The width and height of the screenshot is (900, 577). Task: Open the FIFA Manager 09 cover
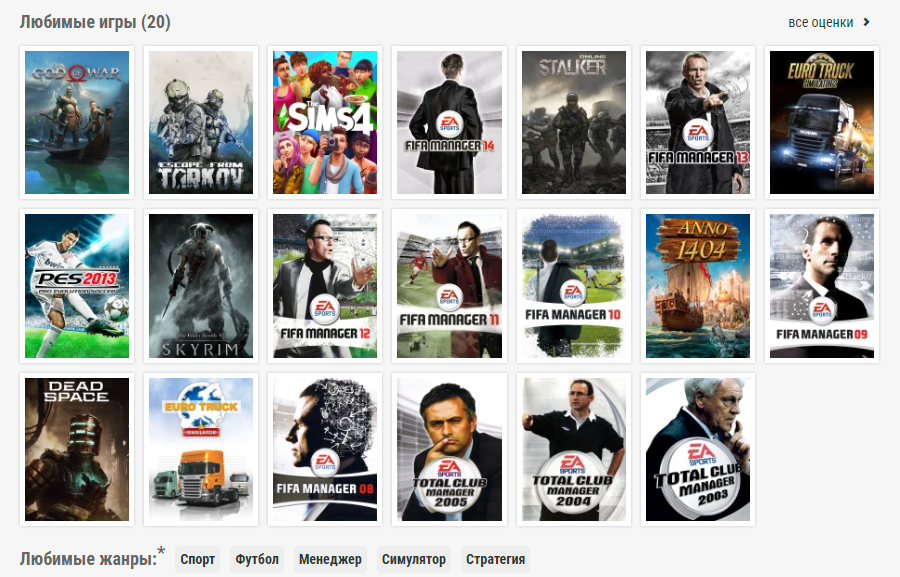click(x=822, y=286)
